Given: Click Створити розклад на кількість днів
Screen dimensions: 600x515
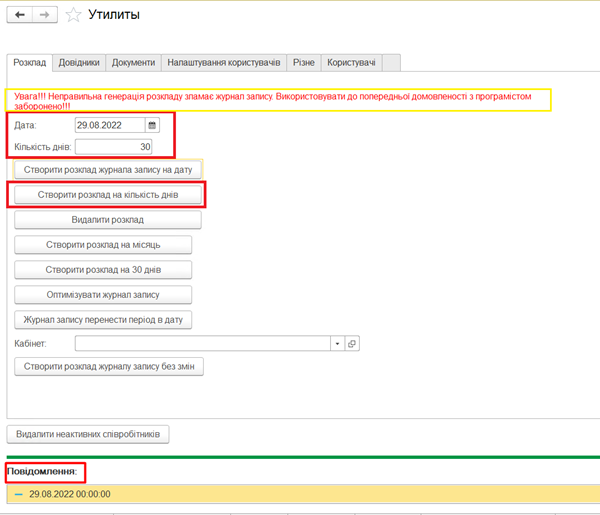Looking at the screenshot, I should pos(108,194).
